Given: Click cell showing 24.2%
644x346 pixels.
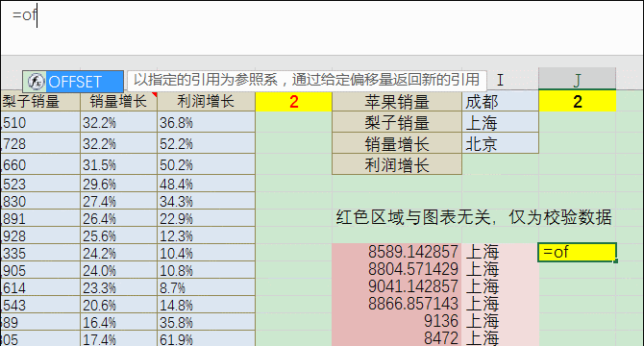Looking at the screenshot, I should coord(118,253).
